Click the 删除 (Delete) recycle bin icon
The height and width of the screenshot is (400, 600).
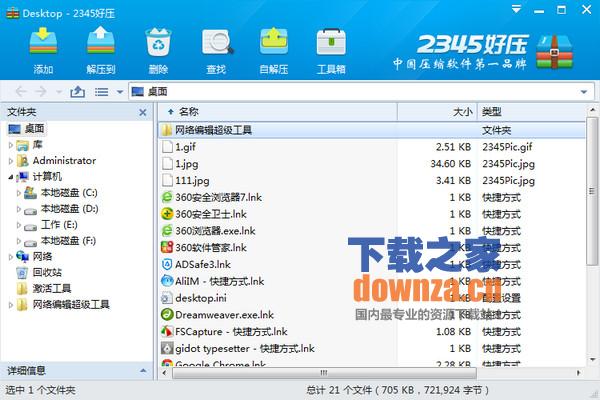(x=158, y=42)
